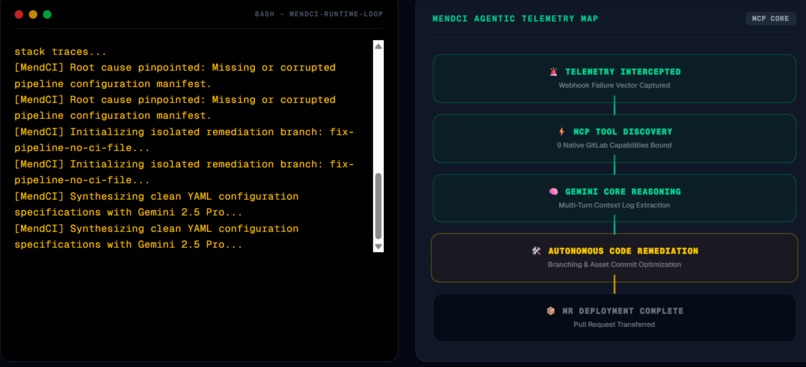806x367 pixels.
Task: Click the package icon beside MR Deployment Complete
Action: tap(551, 311)
